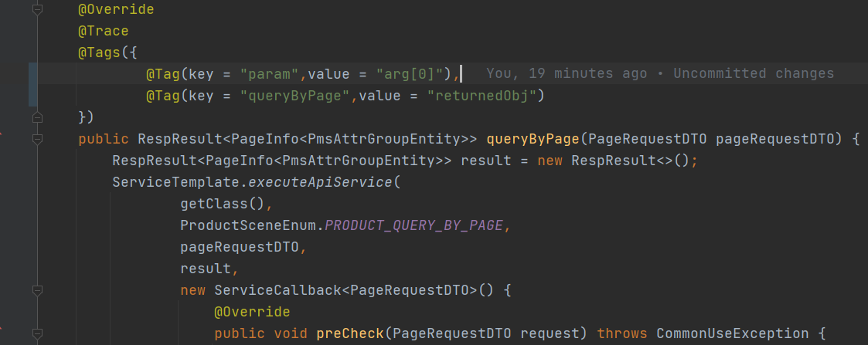Viewport: 868px width, 345px height.
Task: Click the ServiceTemplate class reference
Action: point(175,182)
